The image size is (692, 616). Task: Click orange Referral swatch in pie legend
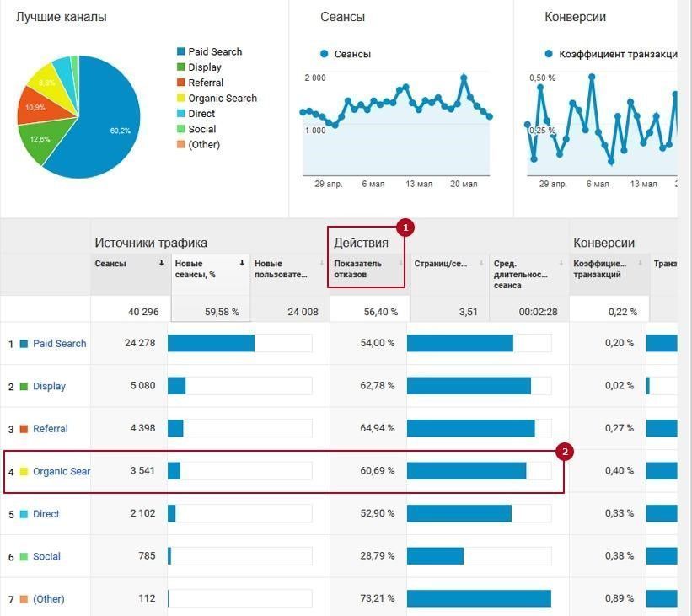point(181,83)
